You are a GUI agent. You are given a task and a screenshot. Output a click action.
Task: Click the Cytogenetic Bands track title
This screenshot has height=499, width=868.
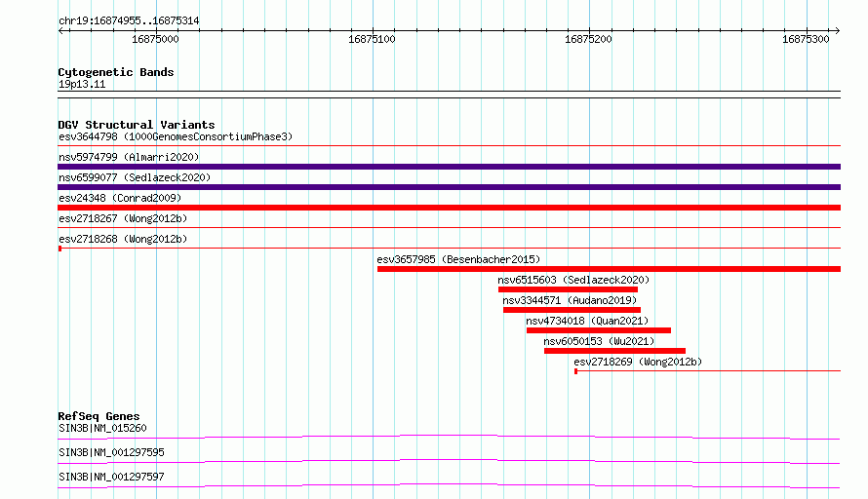point(116,72)
